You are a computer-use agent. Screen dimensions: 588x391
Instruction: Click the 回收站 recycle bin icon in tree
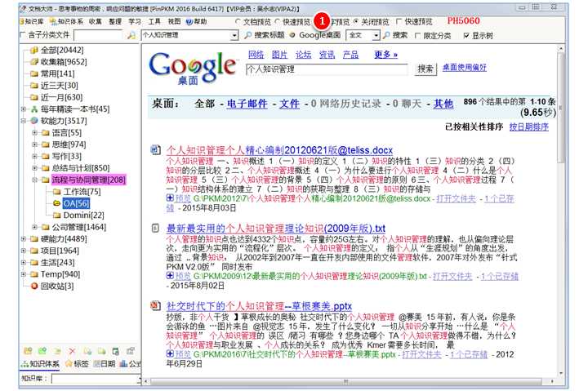[34, 286]
